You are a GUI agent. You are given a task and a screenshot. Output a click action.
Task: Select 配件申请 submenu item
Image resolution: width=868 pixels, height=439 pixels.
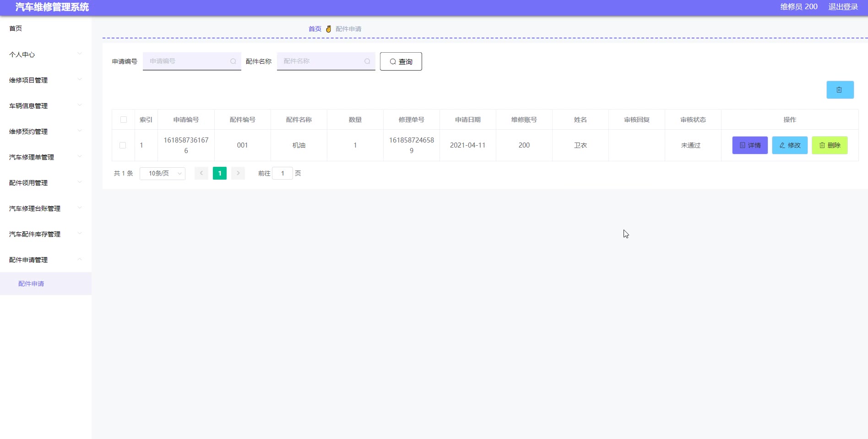[46, 284]
